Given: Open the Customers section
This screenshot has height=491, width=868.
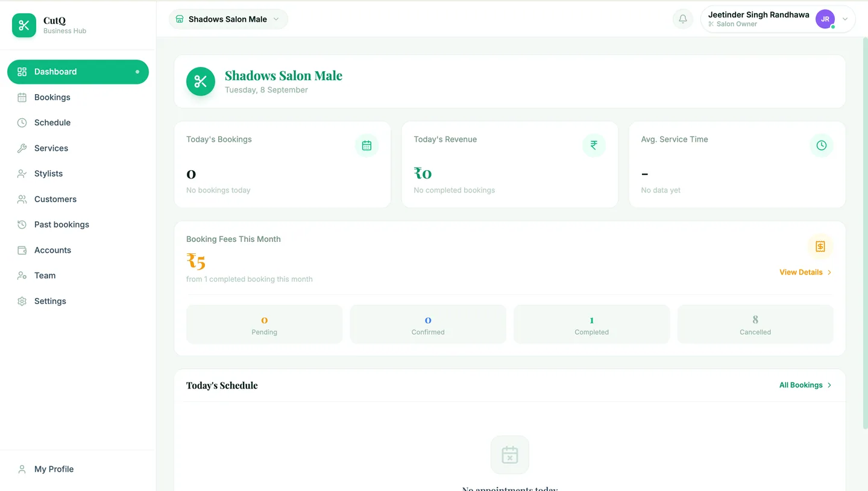Looking at the screenshot, I should click(78, 199).
